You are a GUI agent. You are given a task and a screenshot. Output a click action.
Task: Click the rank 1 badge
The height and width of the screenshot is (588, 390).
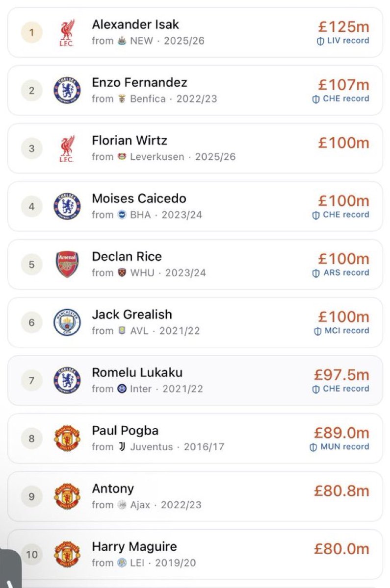32,33
